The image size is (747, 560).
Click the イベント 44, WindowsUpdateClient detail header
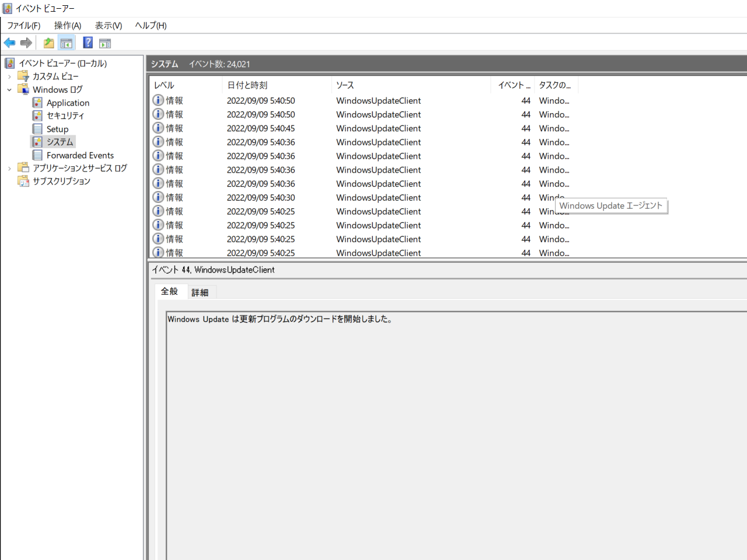[214, 269]
